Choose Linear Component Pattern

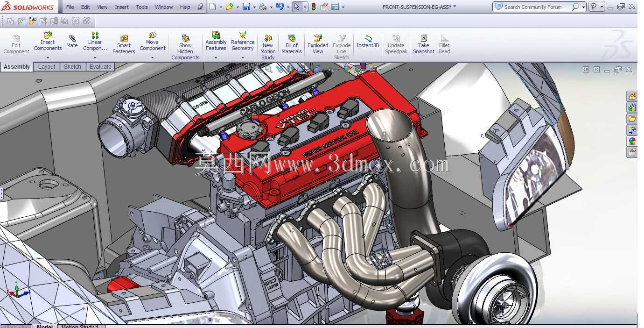[x=95, y=42]
